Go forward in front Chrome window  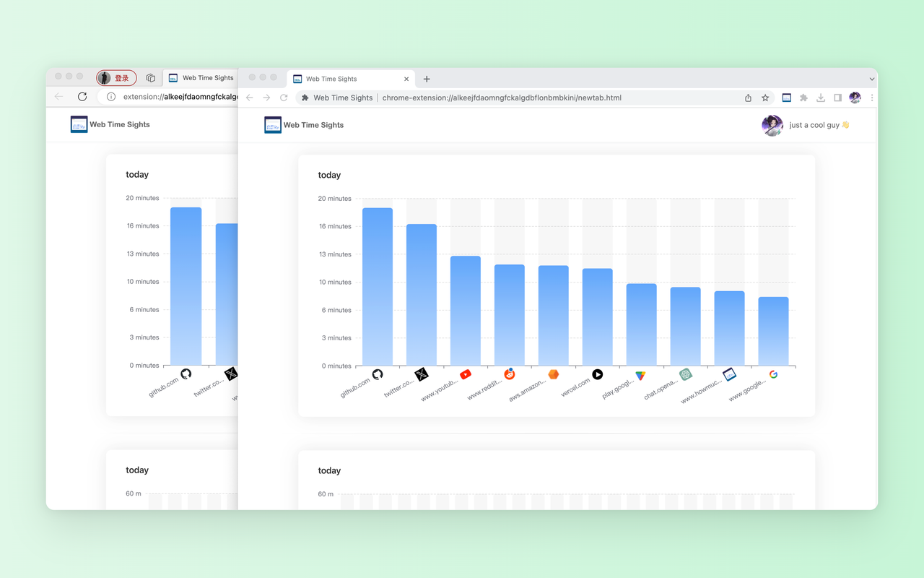266,98
